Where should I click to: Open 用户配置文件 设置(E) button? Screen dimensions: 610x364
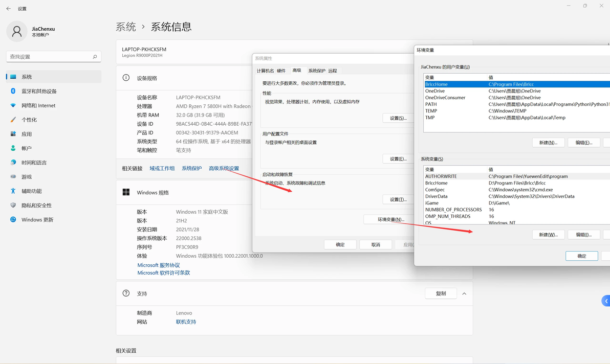coord(398,159)
